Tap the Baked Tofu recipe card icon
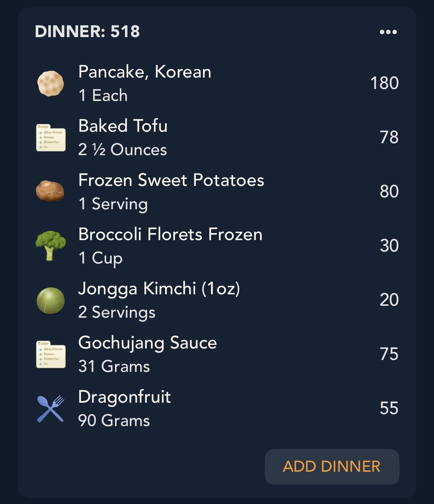434x504 pixels. (x=51, y=138)
